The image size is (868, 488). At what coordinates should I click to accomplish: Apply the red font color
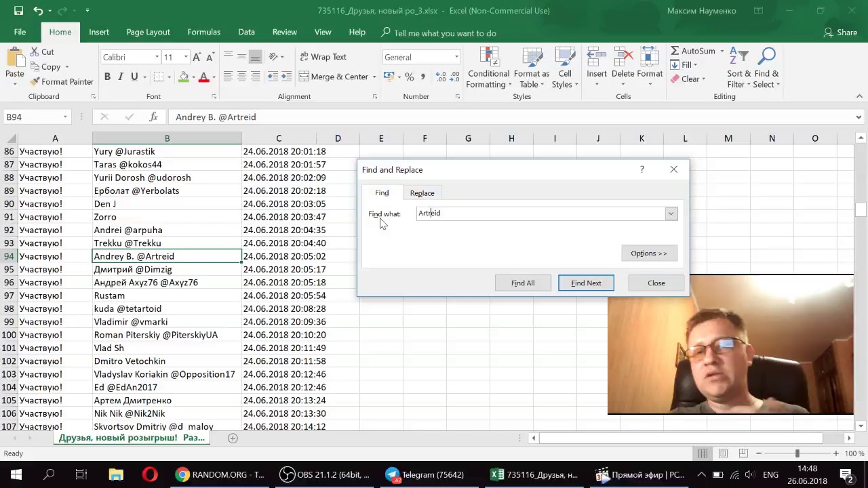(203, 77)
